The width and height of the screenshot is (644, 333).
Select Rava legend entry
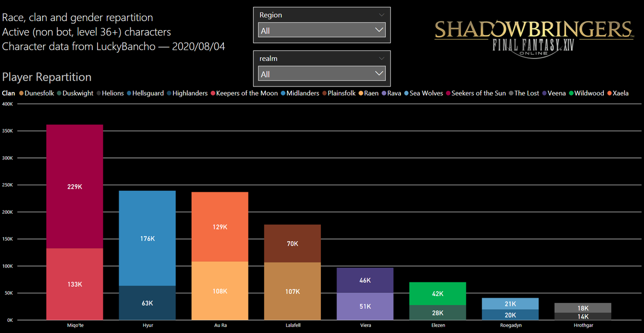click(391, 93)
